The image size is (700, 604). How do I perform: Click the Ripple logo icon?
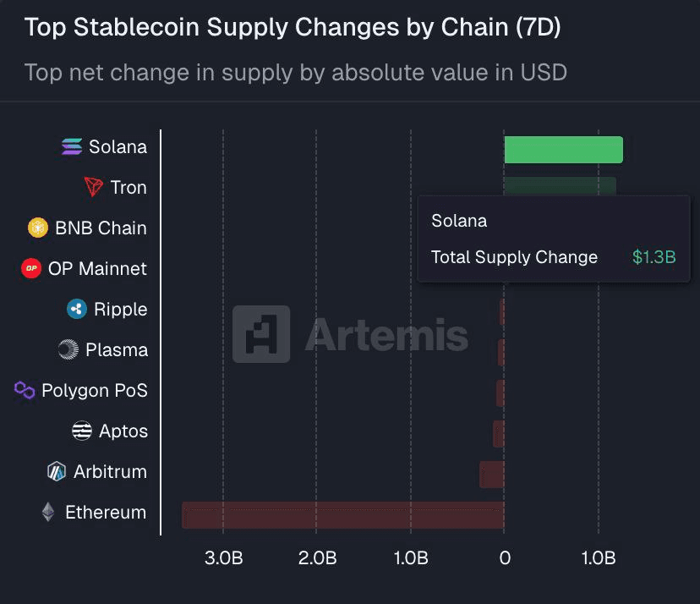pyautogui.click(x=77, y=309)
